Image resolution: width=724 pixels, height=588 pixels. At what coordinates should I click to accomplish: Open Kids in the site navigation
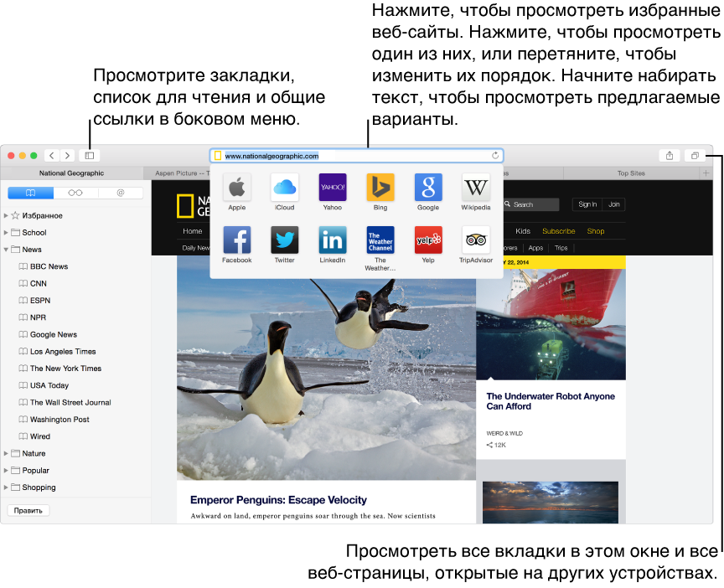click(x=523, y=231)
